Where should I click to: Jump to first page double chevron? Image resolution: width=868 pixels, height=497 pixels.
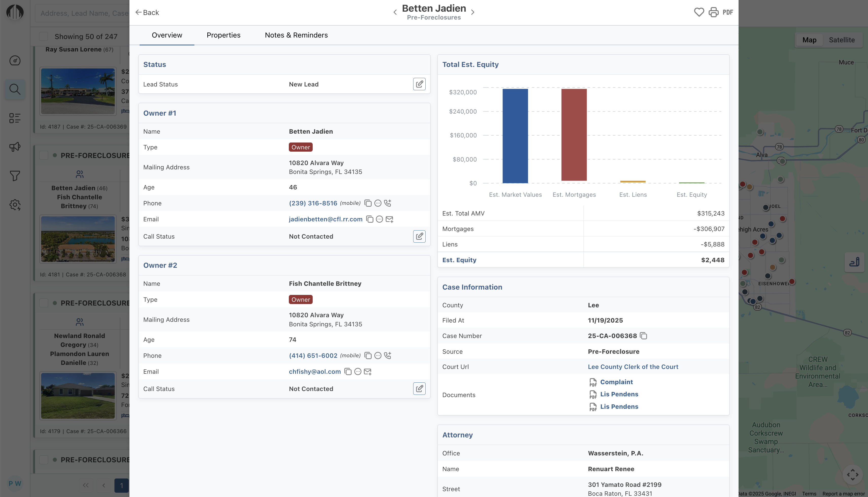86,485
